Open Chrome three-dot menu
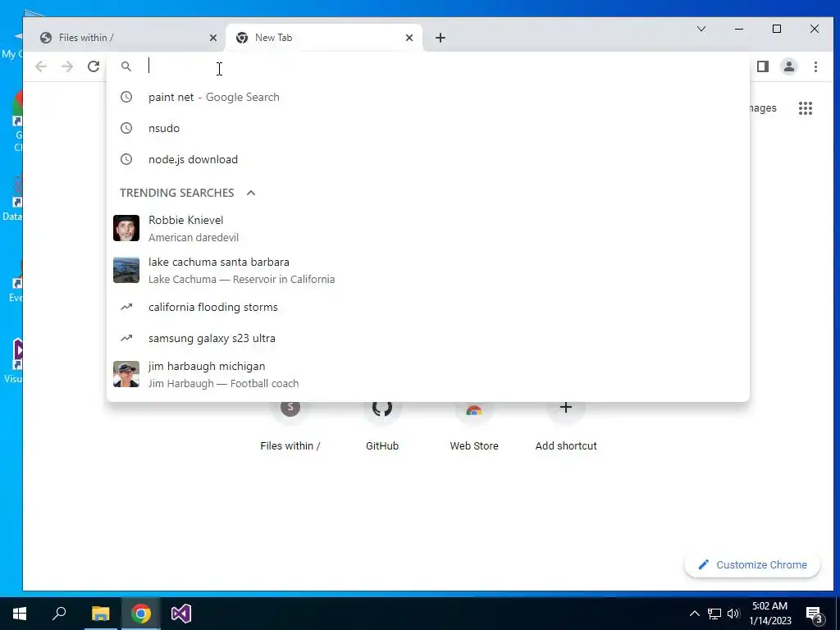 click(815, 66)
